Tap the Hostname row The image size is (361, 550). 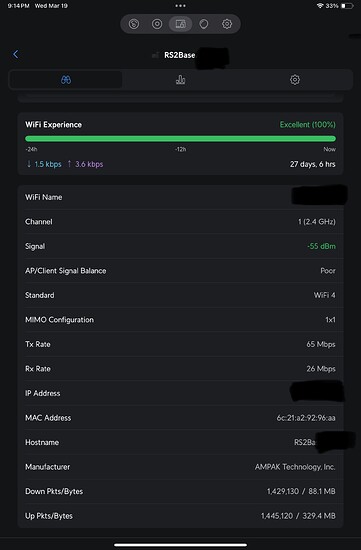click(x=180, y=442)
